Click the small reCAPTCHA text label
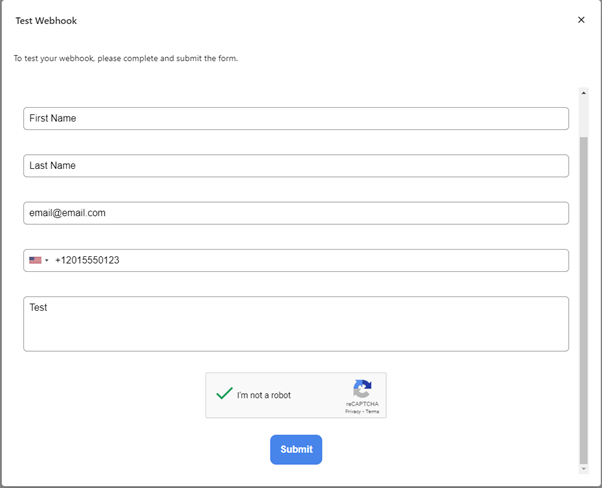This screenshot has height=488, width=602. (x=362, y=404)
